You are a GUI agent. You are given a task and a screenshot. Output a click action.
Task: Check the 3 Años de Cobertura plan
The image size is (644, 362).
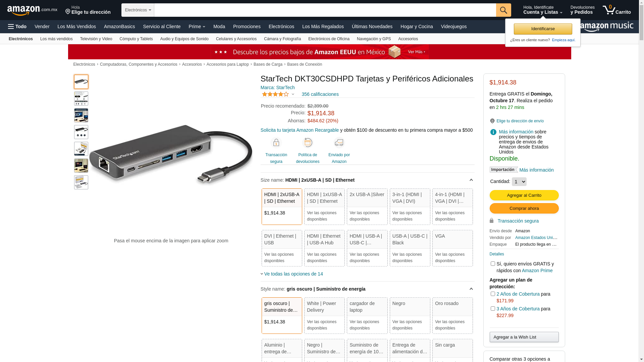coord(493,309)
